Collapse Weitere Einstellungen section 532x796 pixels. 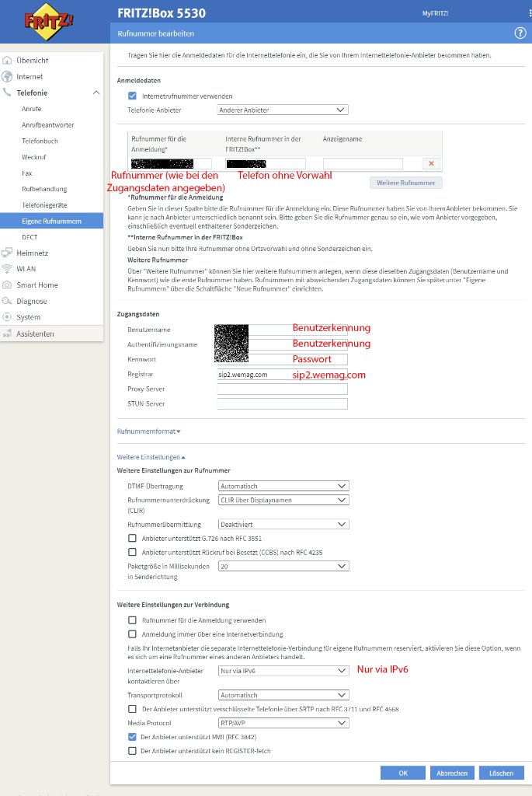pyautogui.click(x=151, y=457)
